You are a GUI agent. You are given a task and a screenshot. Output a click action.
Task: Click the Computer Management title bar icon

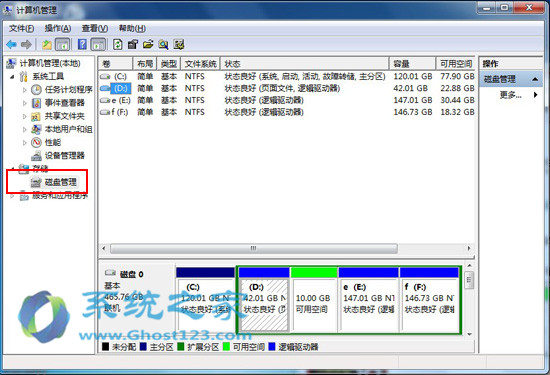coord(8,11)
